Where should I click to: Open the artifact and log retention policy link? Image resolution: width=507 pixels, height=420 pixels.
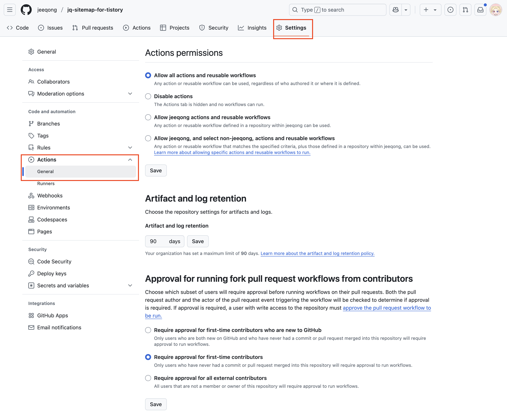317,253
